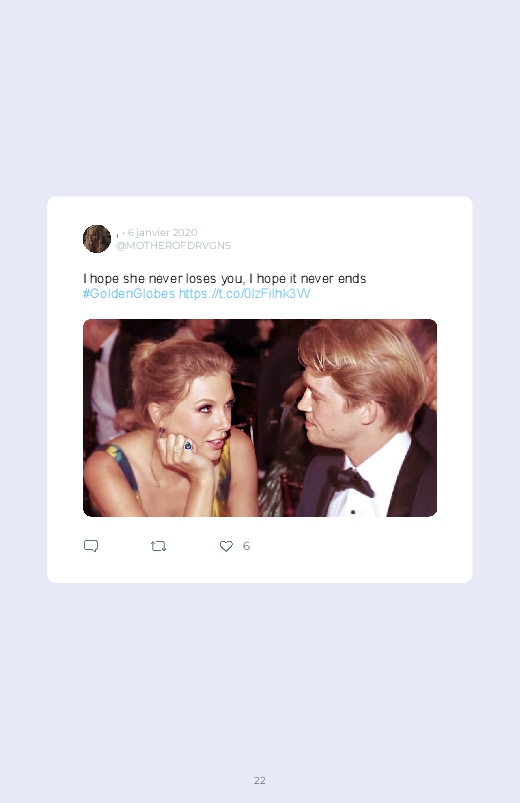Click the words "I hope she never loses you"
520x803 pixels.
[163, 279]
